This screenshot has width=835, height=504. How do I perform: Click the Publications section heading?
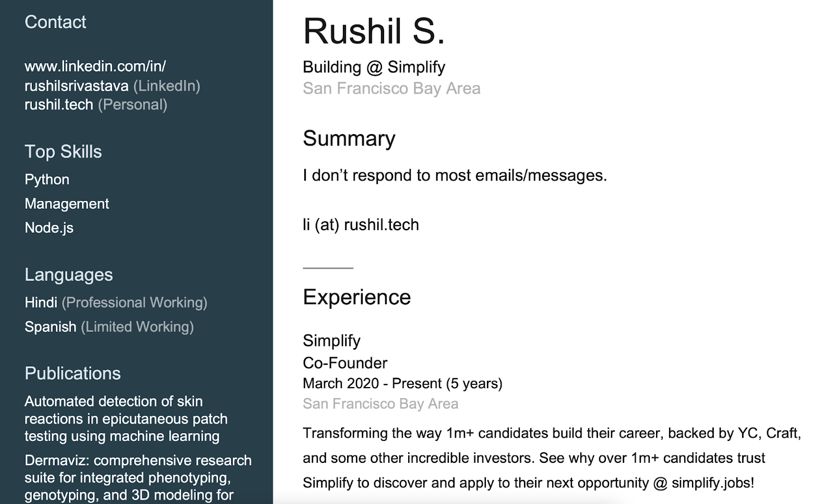73,374
